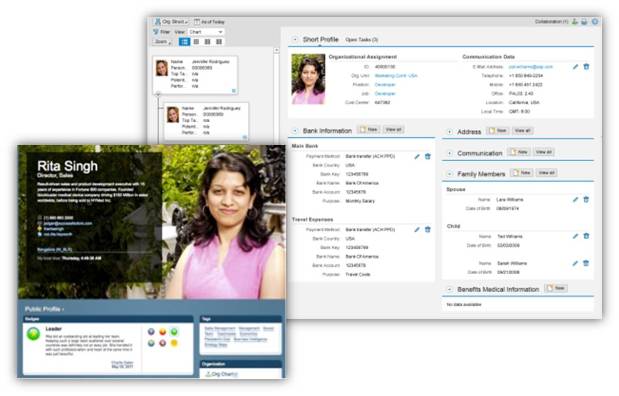Click New button for Address
The height and width of the screenshot is (396, 619).
[498, 130]
